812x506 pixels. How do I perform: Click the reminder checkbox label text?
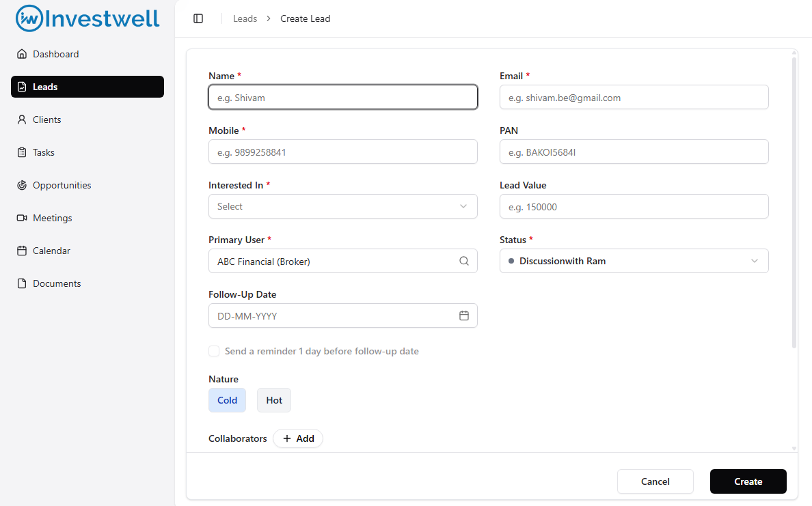322,351
